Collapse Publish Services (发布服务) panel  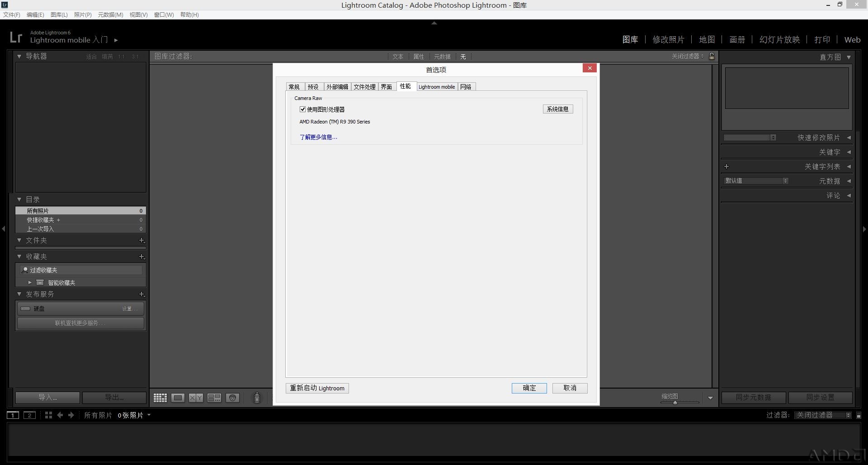click(x=19, y=294)
